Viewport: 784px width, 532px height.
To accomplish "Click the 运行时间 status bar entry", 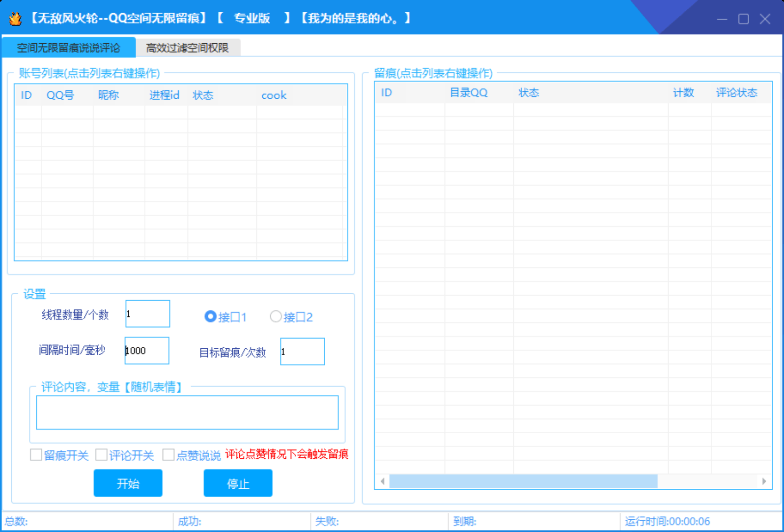I will click(667, 521).
